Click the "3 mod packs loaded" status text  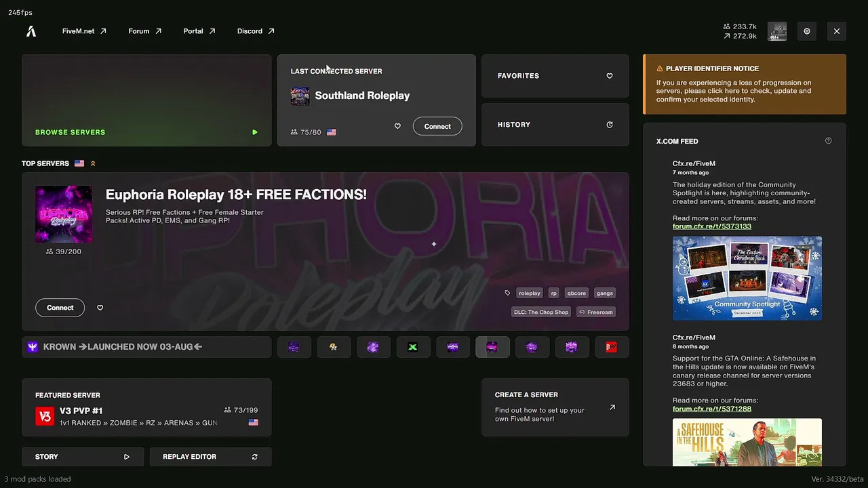(x=38, y=479)
